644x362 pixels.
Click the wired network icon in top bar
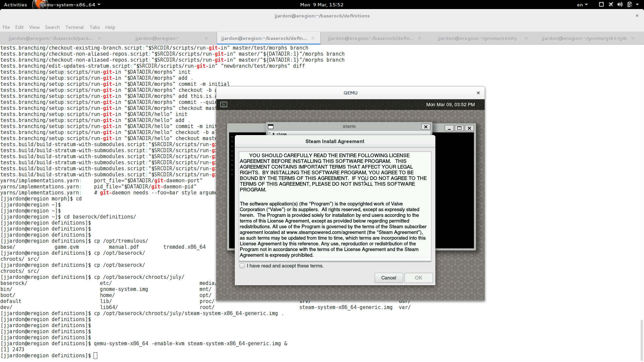[x=601, y=4]
